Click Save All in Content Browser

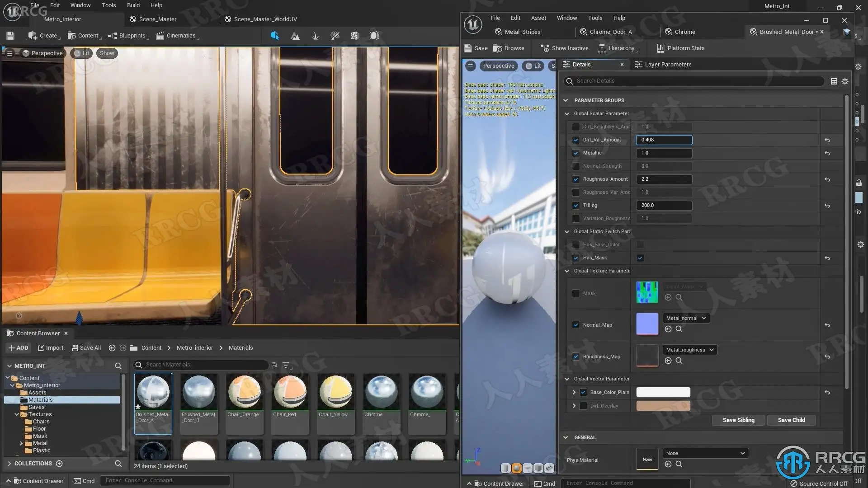tap(86, 348)
